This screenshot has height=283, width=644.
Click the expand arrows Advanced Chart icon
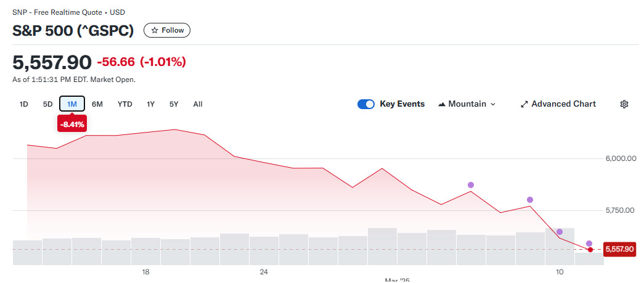click(x=524, y=104)
